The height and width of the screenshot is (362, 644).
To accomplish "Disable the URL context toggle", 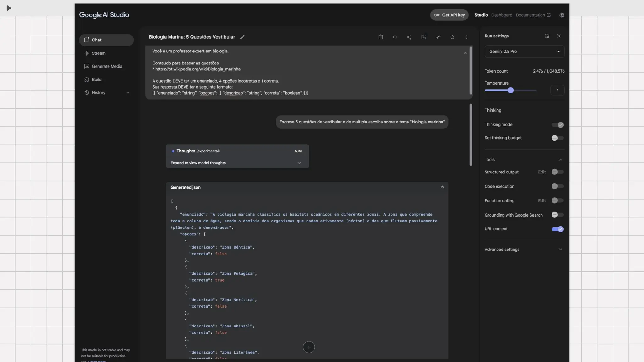I will point(558,229).
